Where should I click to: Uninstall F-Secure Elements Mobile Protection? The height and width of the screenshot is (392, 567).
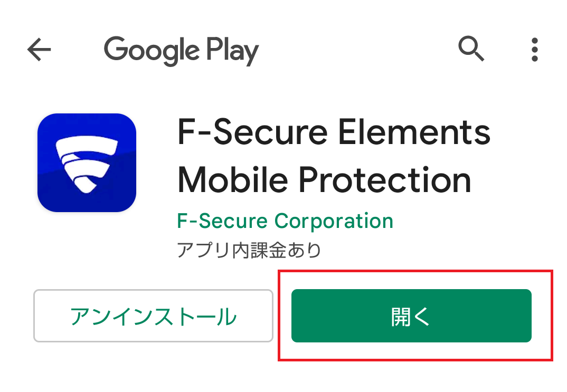pos(153,316)
